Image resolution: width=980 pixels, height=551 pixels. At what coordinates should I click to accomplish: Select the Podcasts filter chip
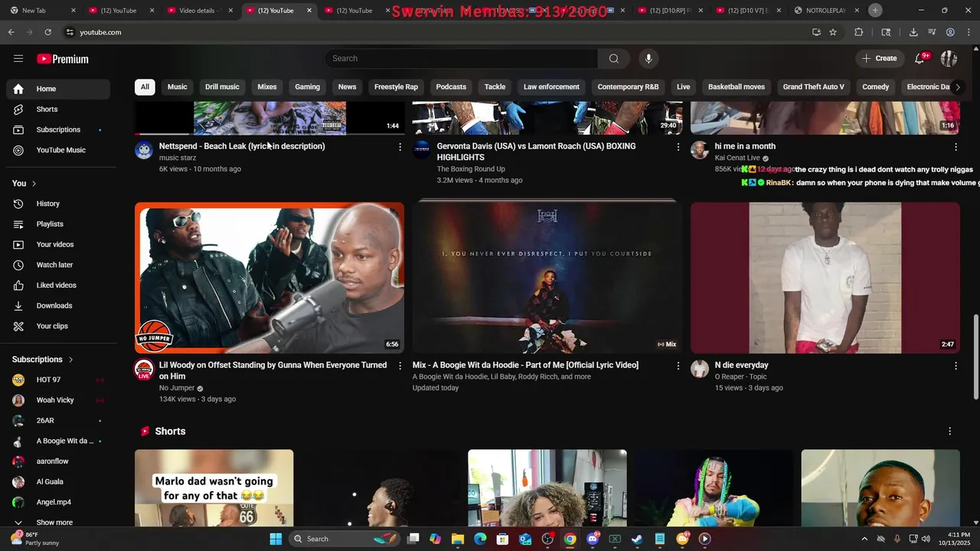click(451, 87)
